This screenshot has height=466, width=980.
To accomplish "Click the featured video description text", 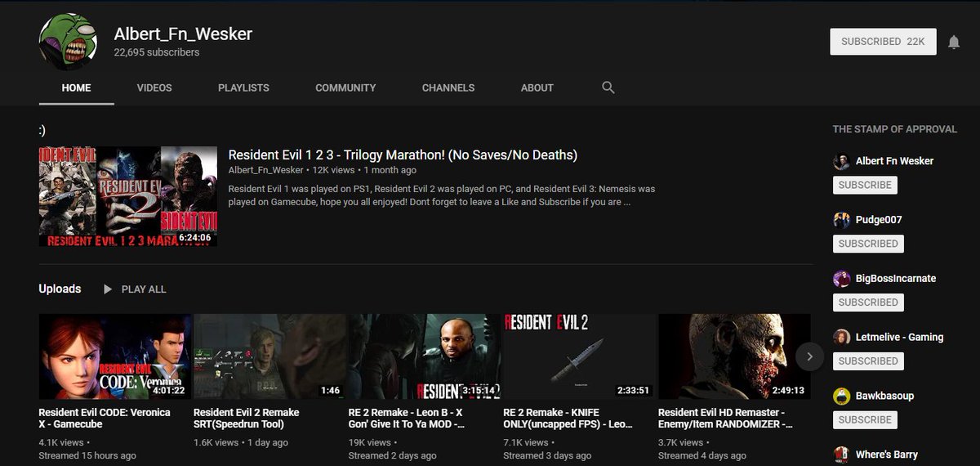I will pyautogui.click(x=442, y=195).
